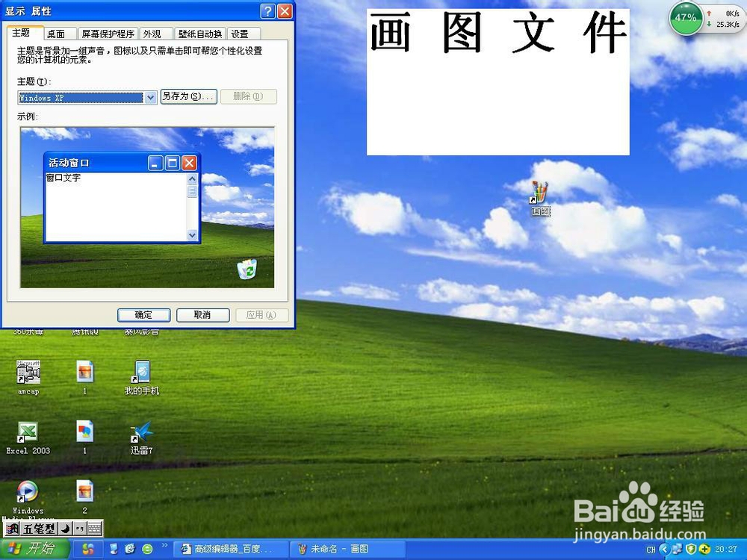Open the amcap desktop shortcut
This screenshot has width=747, height=560.
[x=28, y=377]
